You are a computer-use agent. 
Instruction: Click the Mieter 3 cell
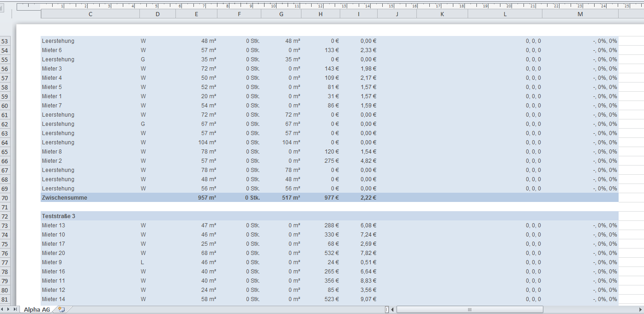pyautogui.click(x=90, y=69)
